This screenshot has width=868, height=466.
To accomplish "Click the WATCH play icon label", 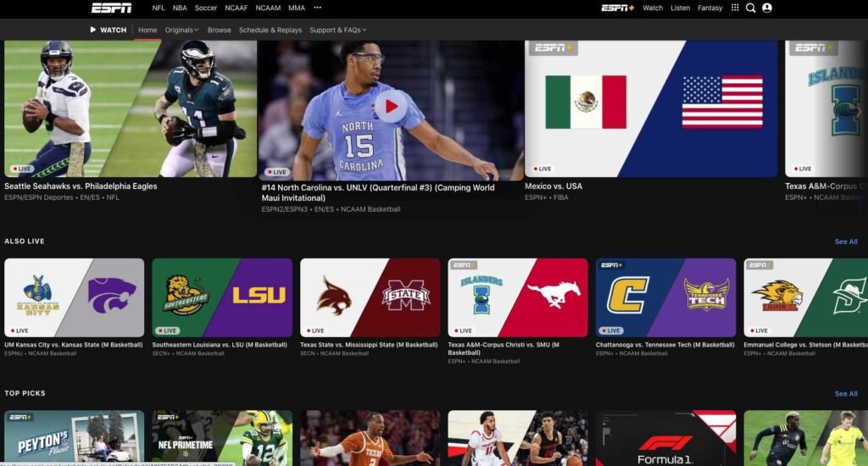I will click(x=108, y=30).
